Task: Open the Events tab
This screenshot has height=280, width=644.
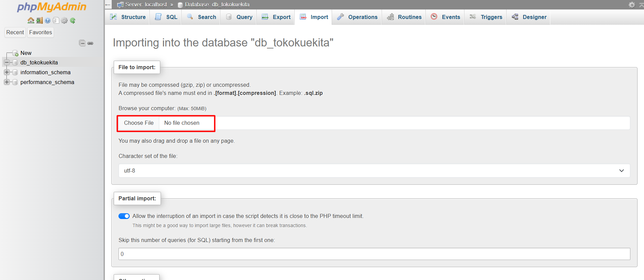Action: [445, 17]
